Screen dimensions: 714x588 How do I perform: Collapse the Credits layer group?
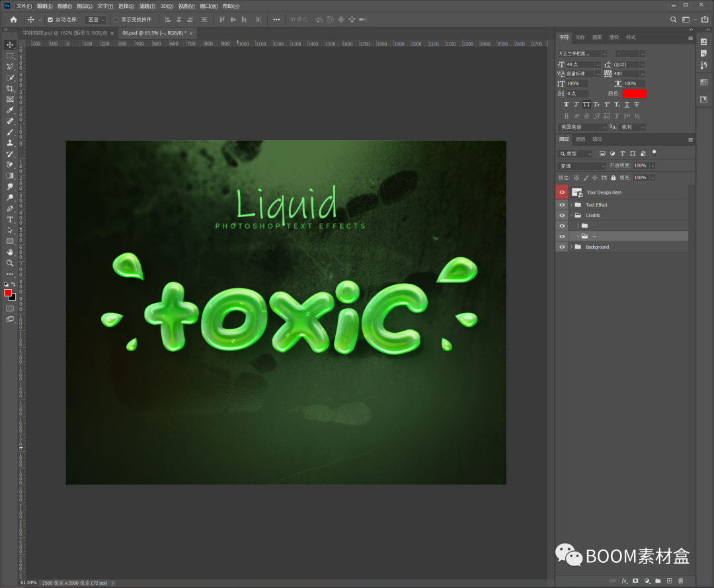pos(571,216)
